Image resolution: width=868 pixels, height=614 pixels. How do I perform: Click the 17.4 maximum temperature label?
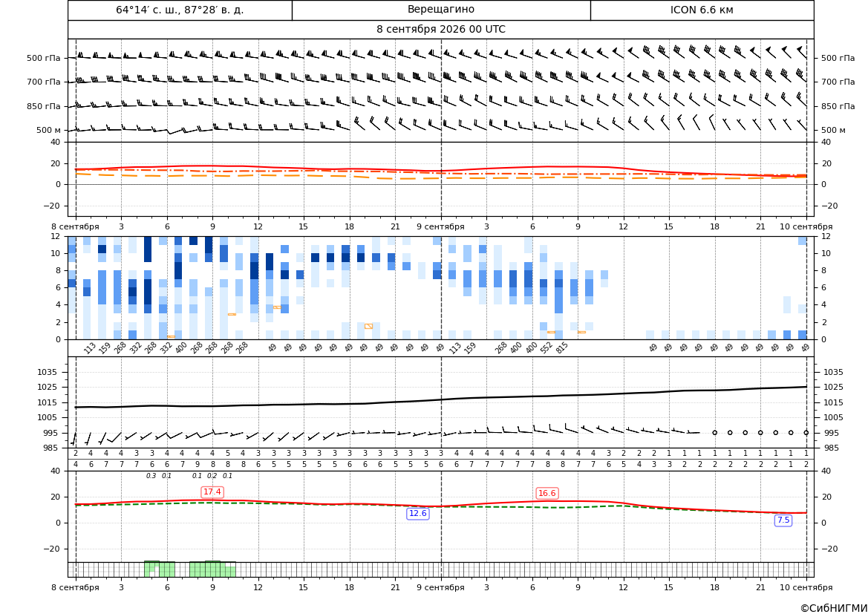(212, 491)
